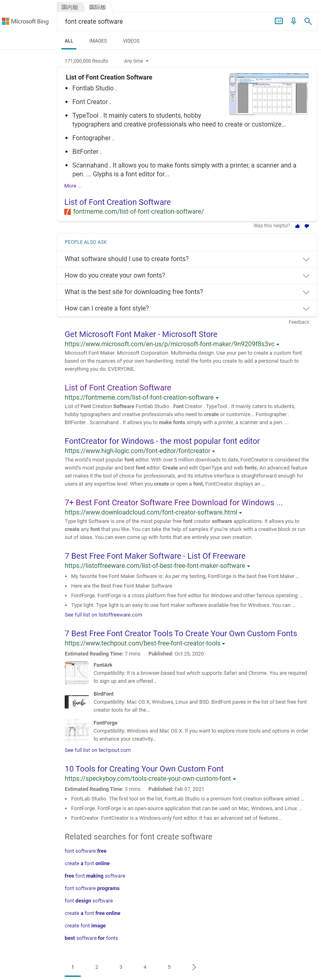Open answer card 'List of Font Creation Software' title

tap(117, 202)
